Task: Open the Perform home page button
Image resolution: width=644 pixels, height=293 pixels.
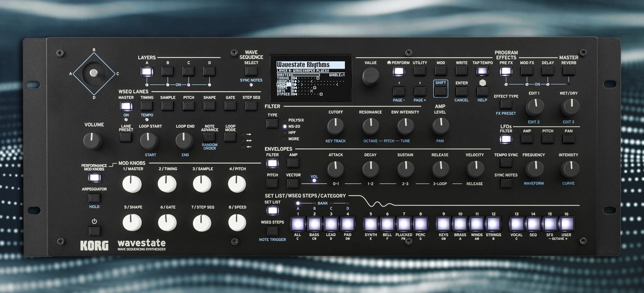Action: (399, 71)
